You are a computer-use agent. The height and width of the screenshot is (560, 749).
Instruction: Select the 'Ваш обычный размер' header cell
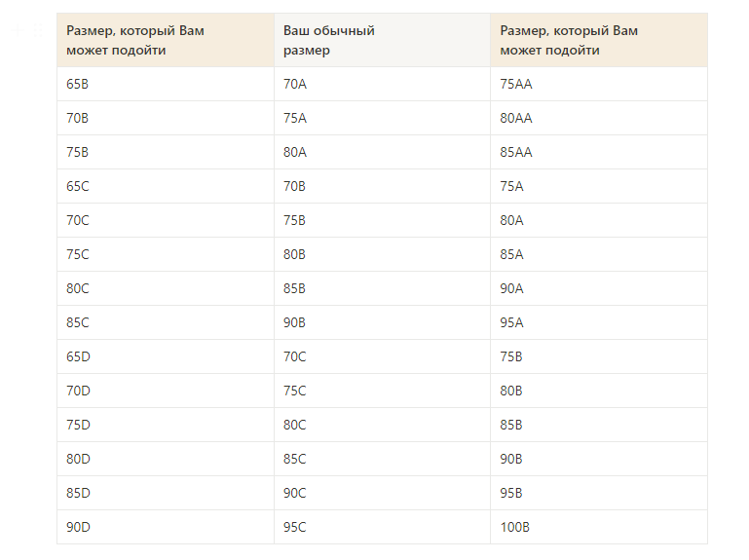382,40
